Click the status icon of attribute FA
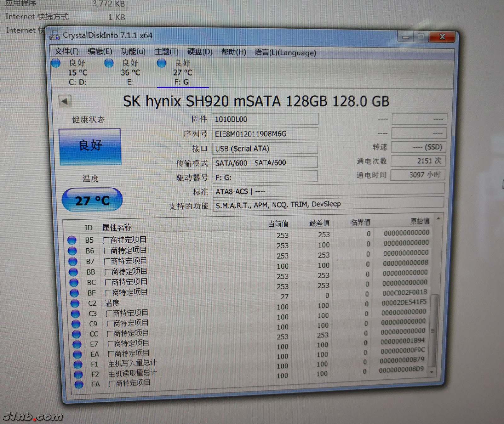The height and width of the screenshot is (424, 504). pyautogui.click(x=79, y=384)
